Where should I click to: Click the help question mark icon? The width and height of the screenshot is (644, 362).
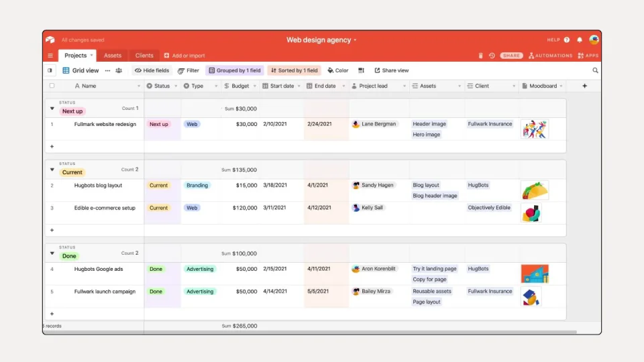(x=567, y=40)
